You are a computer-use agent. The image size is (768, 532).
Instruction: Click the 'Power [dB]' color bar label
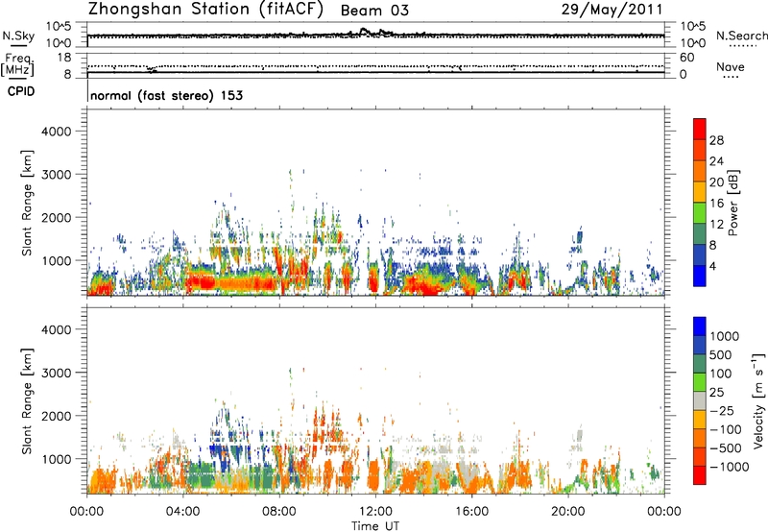[732, 203]
